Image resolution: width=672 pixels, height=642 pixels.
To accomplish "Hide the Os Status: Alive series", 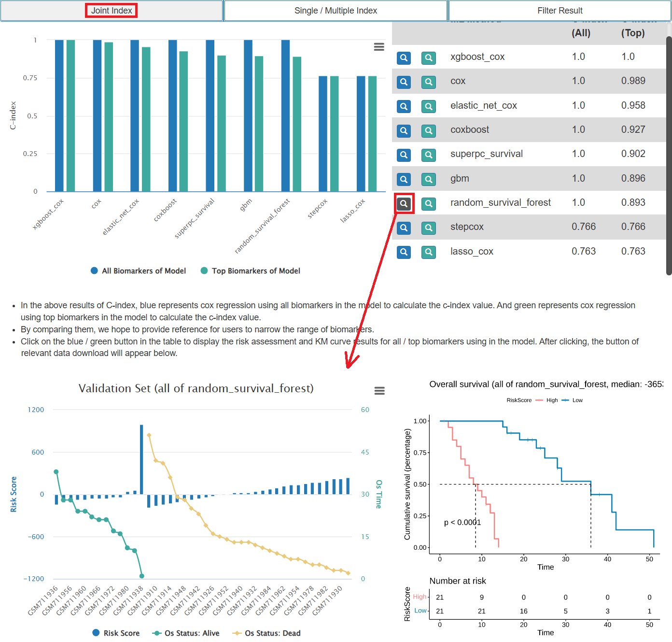I will coord(186,633).
